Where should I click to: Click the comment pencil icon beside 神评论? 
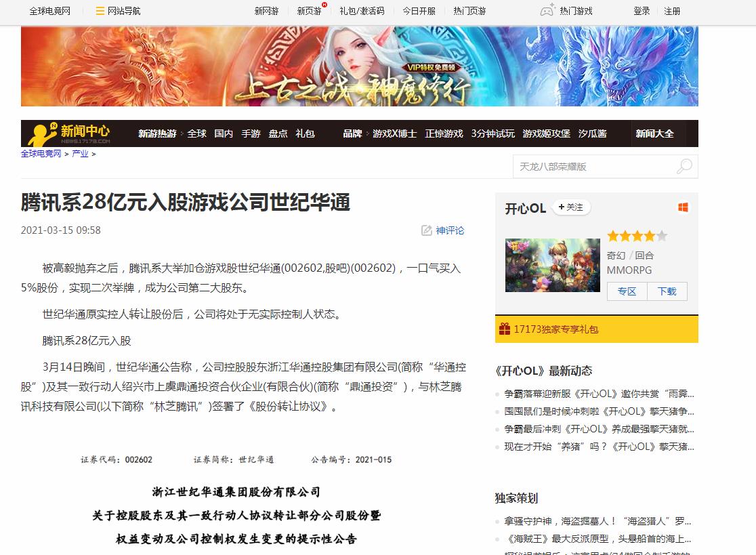pos(427,230)
